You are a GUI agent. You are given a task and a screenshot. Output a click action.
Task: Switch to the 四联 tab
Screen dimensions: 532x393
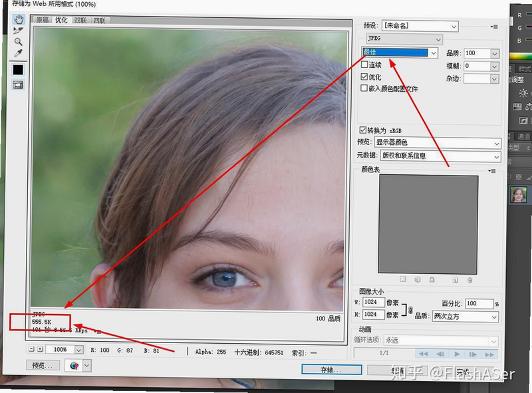pos(99,21)
